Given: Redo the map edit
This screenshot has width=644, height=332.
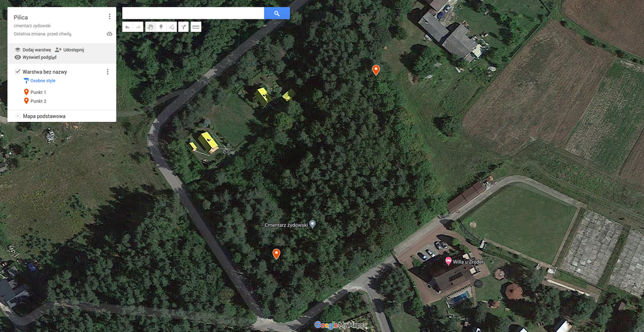Looking at the screenshot, I should [138, 27].
